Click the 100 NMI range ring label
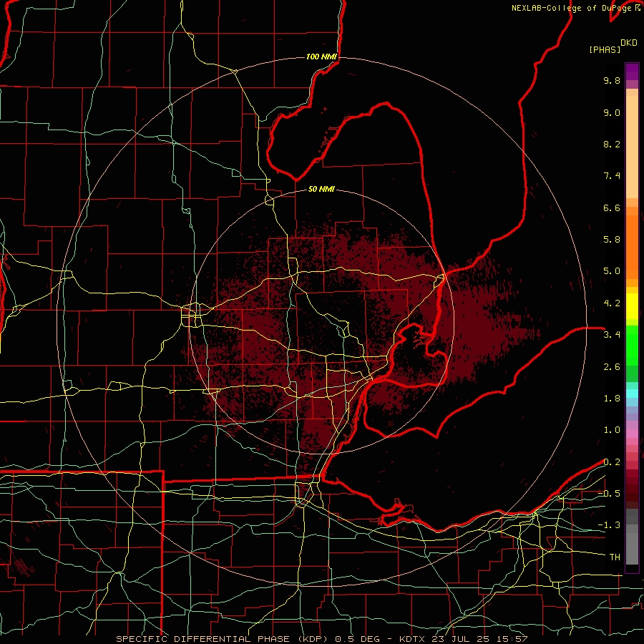The width and height of the screenshot is (644, 644). coord(321,57)
